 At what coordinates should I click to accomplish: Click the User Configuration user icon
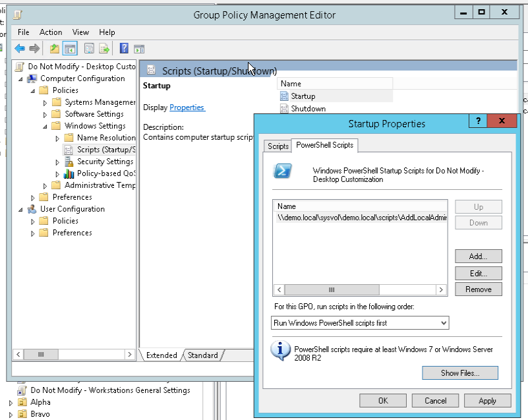32,209
